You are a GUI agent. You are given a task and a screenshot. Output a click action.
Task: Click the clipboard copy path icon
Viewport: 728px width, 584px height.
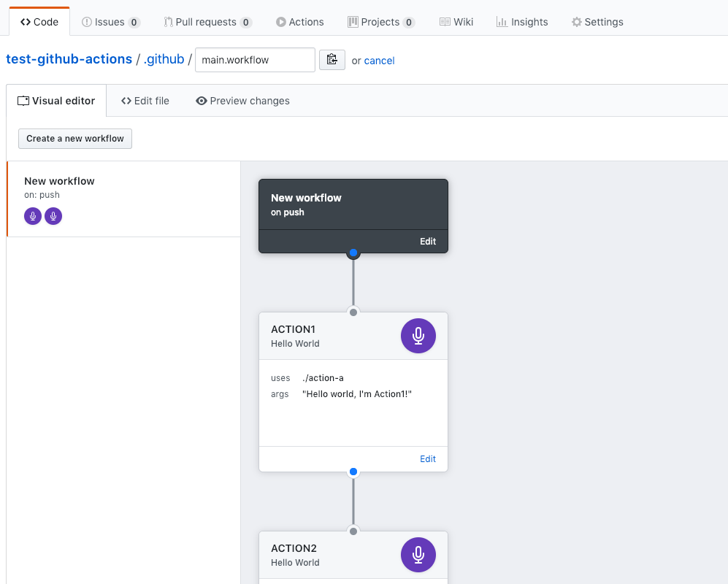[x=332, y=60]
